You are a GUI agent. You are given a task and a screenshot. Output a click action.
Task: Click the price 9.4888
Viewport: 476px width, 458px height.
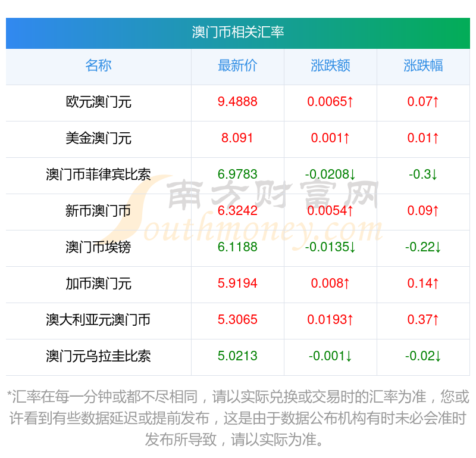tap(237, 101)
